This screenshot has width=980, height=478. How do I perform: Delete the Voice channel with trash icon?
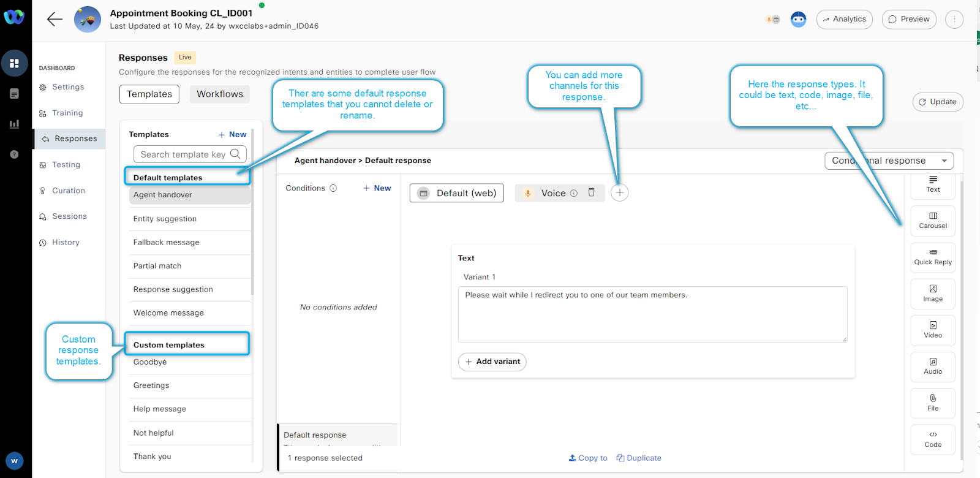(x=591, y=192)
